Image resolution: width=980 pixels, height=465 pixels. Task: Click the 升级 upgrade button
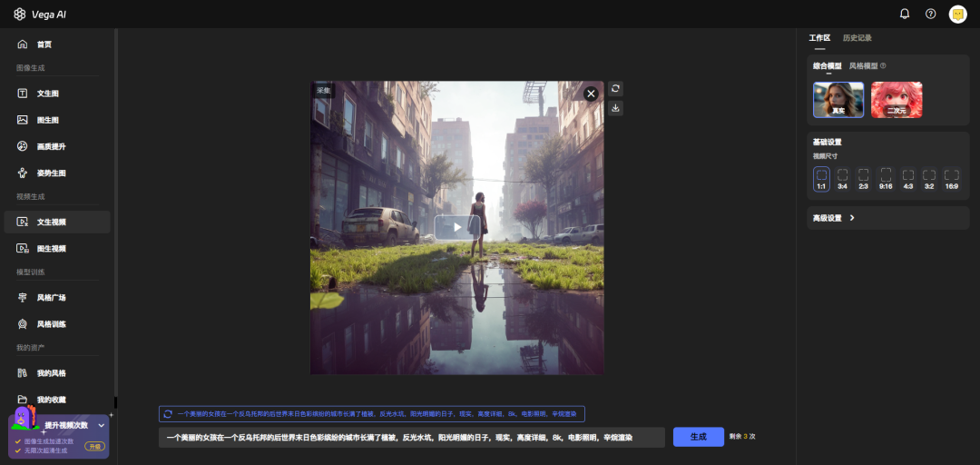pos(94,446)
